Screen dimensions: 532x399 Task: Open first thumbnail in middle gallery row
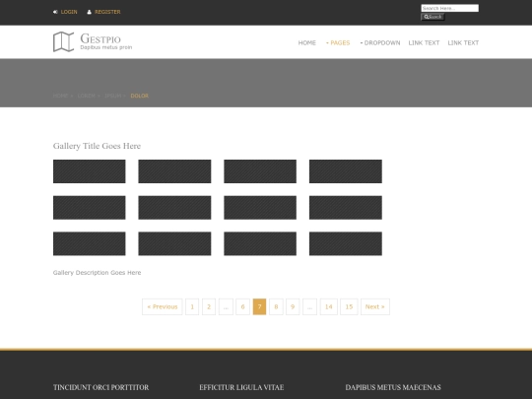pos(90,208)
